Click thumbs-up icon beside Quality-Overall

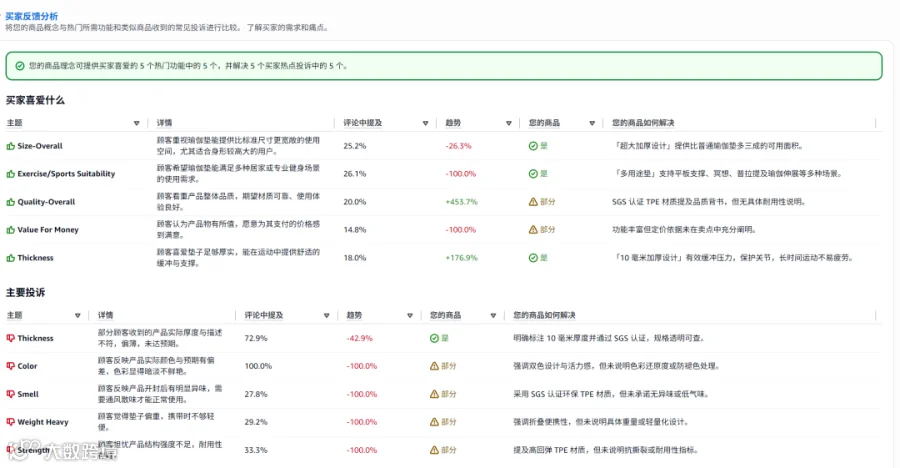[10, 202]
